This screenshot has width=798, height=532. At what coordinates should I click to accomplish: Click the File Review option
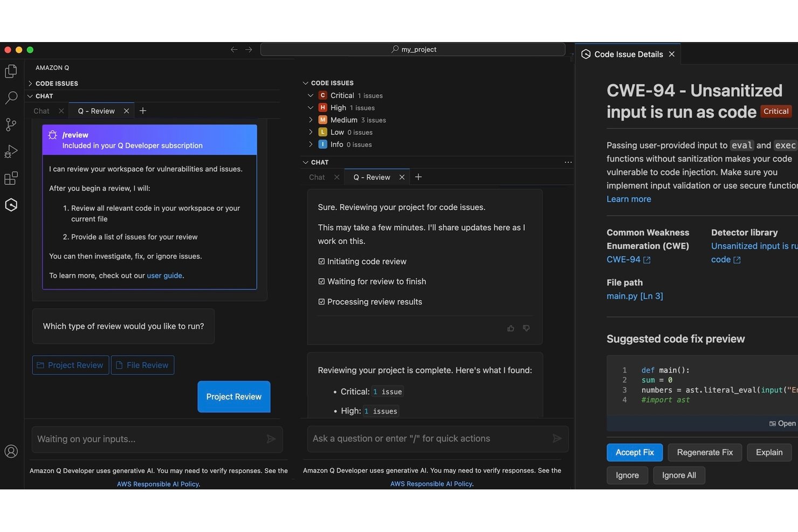(142, 365)
